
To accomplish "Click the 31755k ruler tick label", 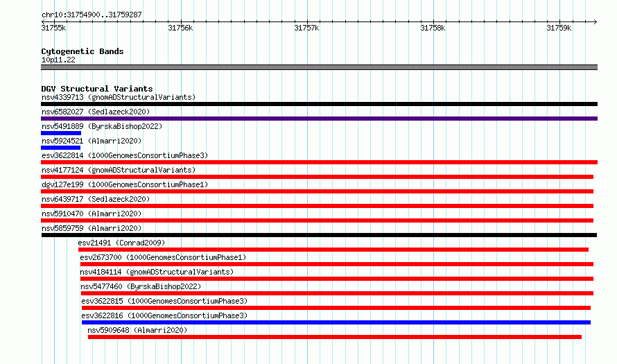I will 53,28.
